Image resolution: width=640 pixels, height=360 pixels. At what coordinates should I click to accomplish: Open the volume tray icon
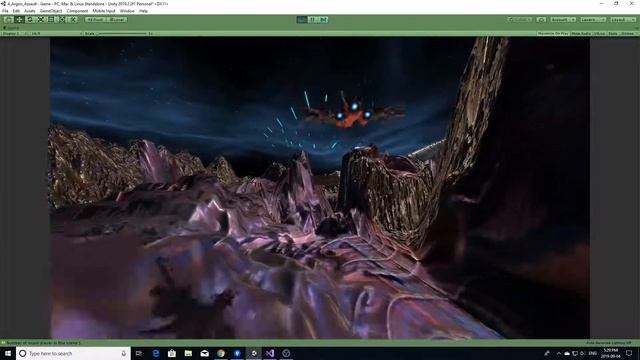coord(583,353)
